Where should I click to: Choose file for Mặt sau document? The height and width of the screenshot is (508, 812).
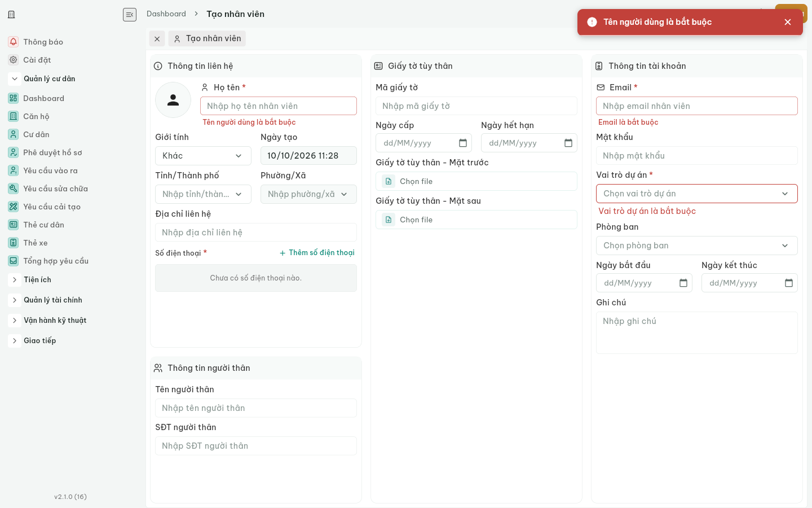476,220
